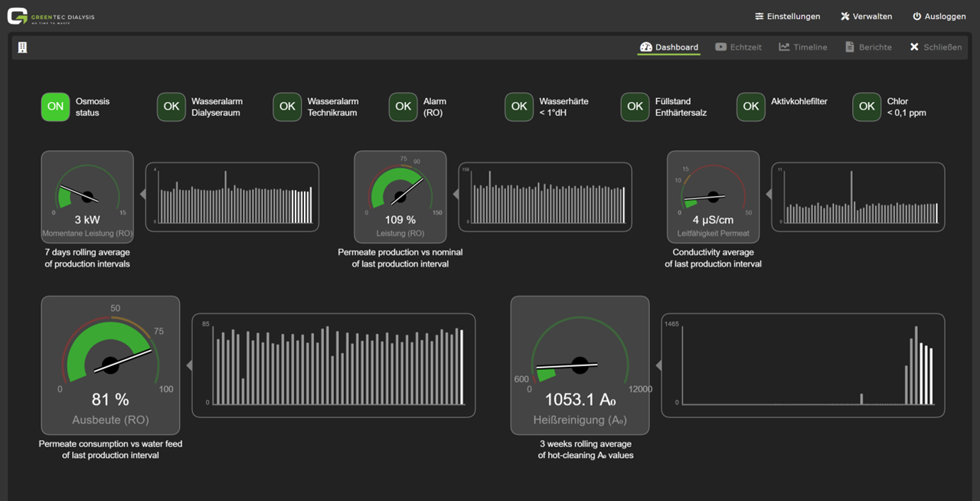This screenshot has width=980, height=501.
Task: Click the Leistung (RO) history bar chart
Action: pos(545,197)
